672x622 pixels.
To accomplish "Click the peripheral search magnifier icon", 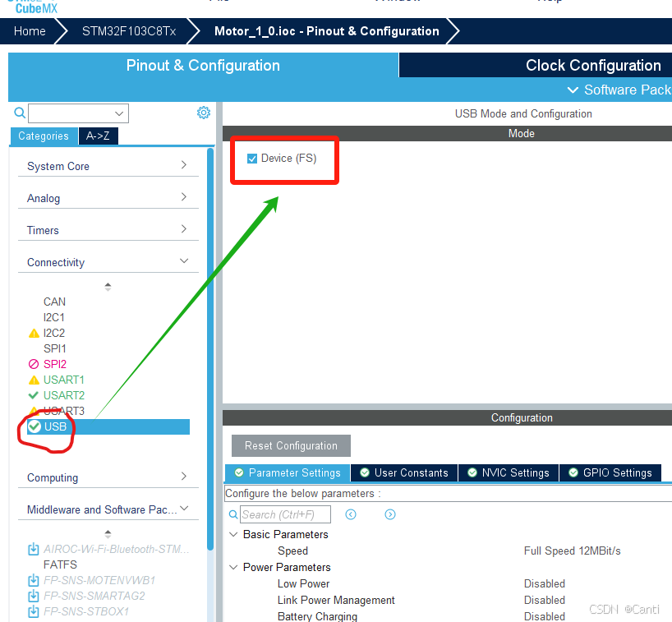I will point(20,113).
